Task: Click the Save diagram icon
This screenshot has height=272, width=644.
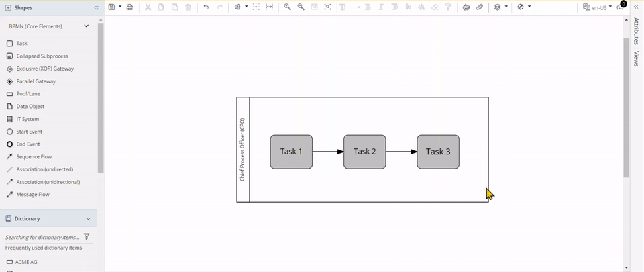Action: [x=112, y=7]
